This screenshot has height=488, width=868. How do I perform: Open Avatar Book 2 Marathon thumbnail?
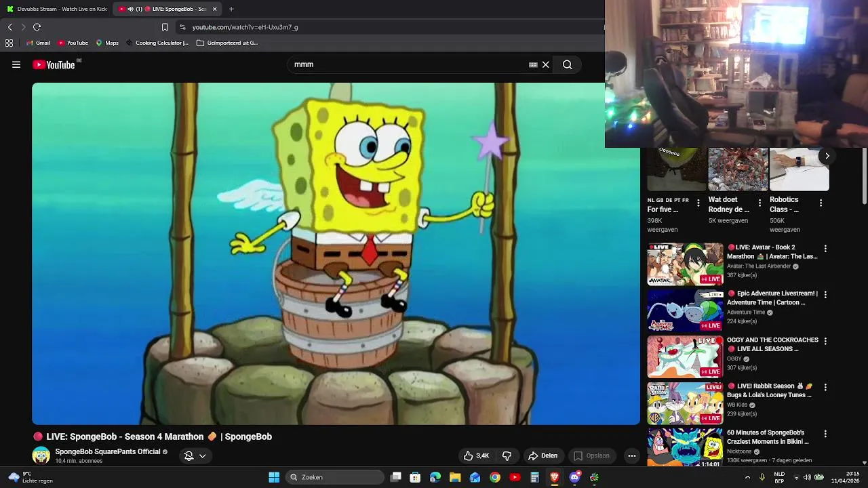[685, 264]
